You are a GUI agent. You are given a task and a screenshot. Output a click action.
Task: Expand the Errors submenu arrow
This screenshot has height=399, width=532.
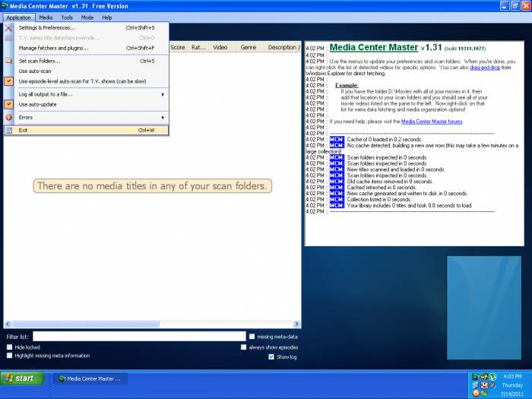tap(163, 117)
